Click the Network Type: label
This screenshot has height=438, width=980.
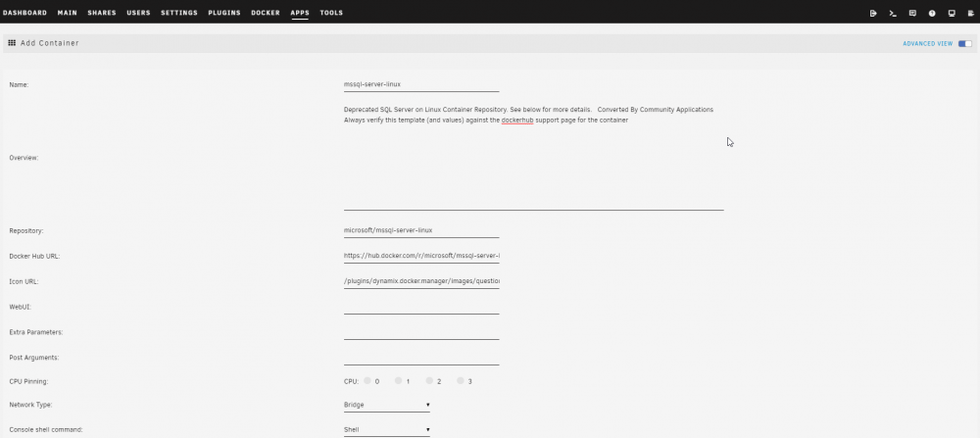tap(30, 405)
